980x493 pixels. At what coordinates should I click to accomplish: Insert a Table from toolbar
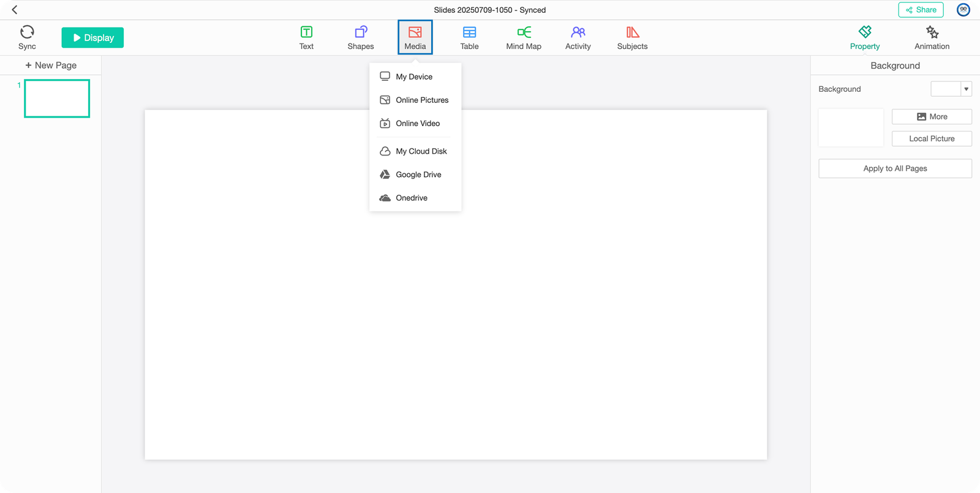click(x=469, y=38)
